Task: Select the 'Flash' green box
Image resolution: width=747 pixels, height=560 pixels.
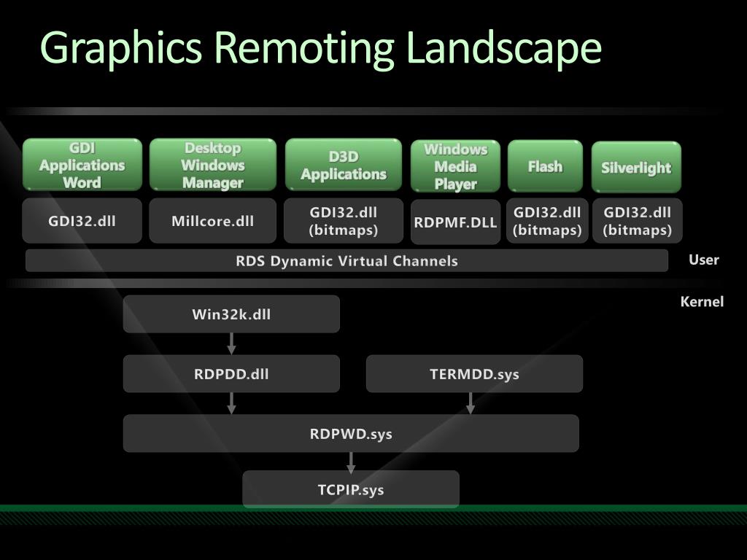Action: (x=545, y=166)
